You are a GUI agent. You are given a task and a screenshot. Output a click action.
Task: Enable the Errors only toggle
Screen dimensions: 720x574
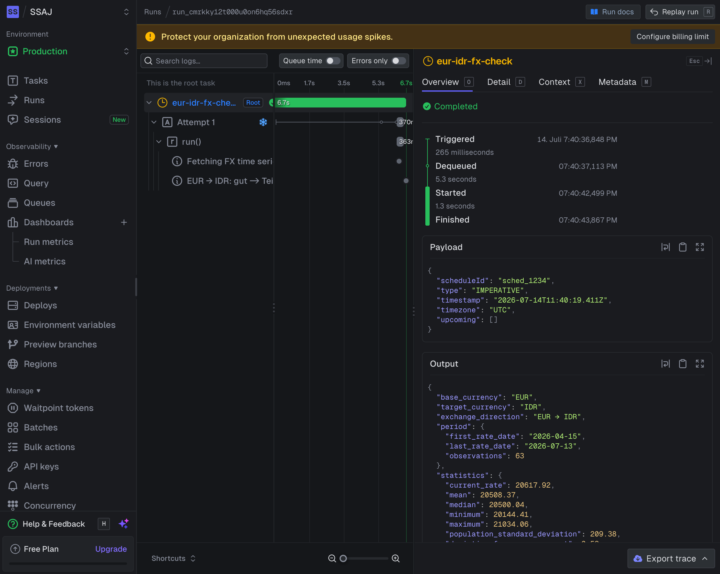398,61
